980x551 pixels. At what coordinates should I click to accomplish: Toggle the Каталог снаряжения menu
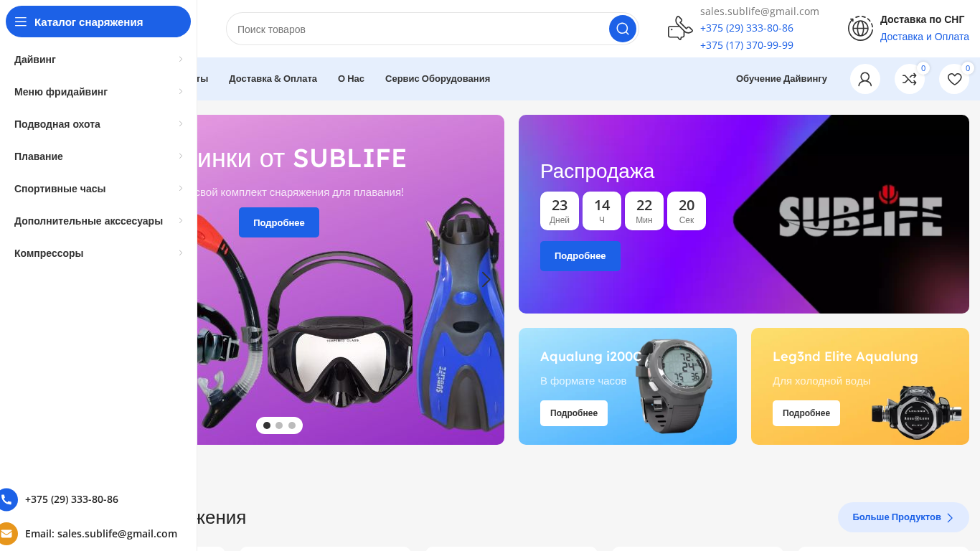(x=98, y=22)
